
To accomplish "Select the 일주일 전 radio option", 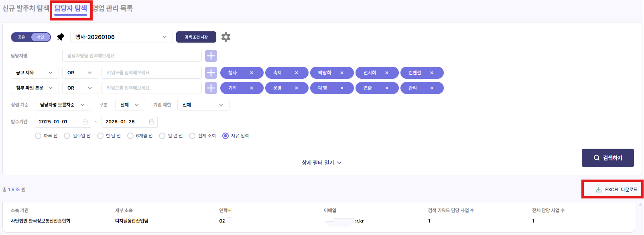I will (x=67, y=136).
